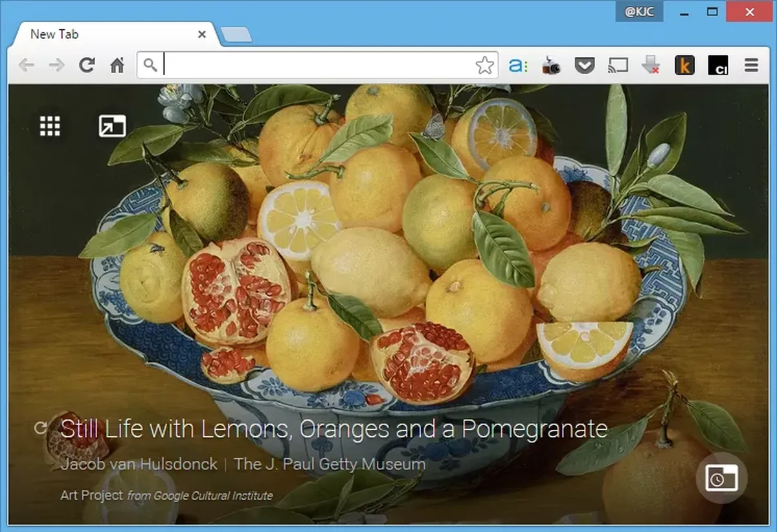Viewport: 777px width, 532px height.
Task: Refresh the artwork with the small reload icon
Action: pos(41,427)
